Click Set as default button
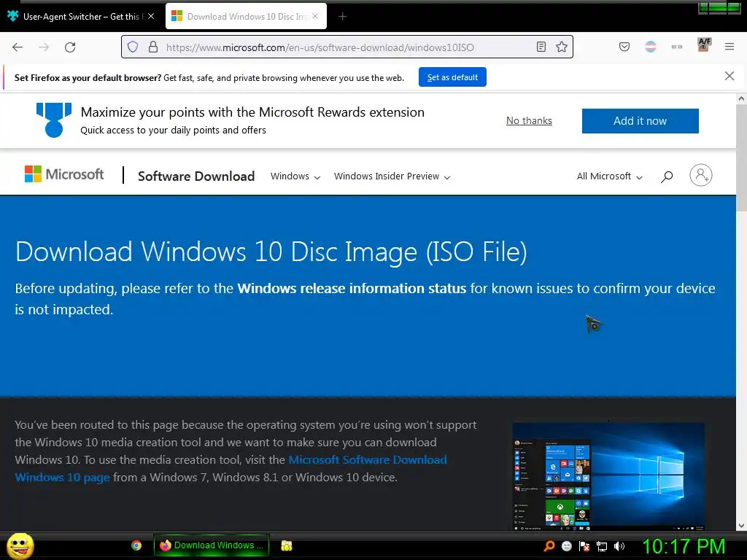This screenshot has height=560, width=747. 452,77
